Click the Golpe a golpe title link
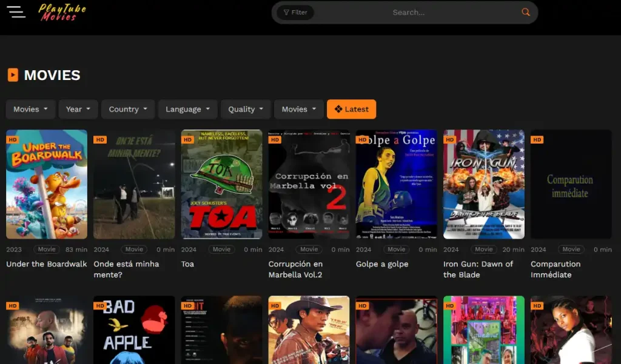Viewport: 621px width, 364px height. (382, 264)
